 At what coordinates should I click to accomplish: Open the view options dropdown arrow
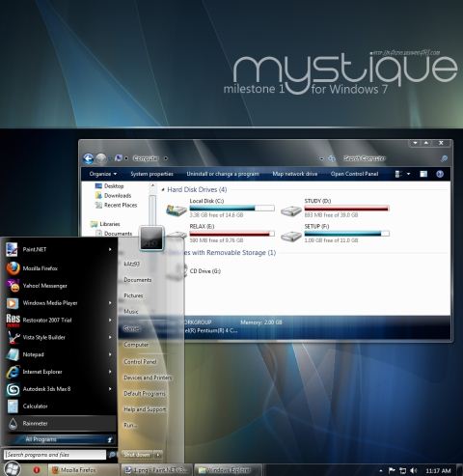coord(409,174)
